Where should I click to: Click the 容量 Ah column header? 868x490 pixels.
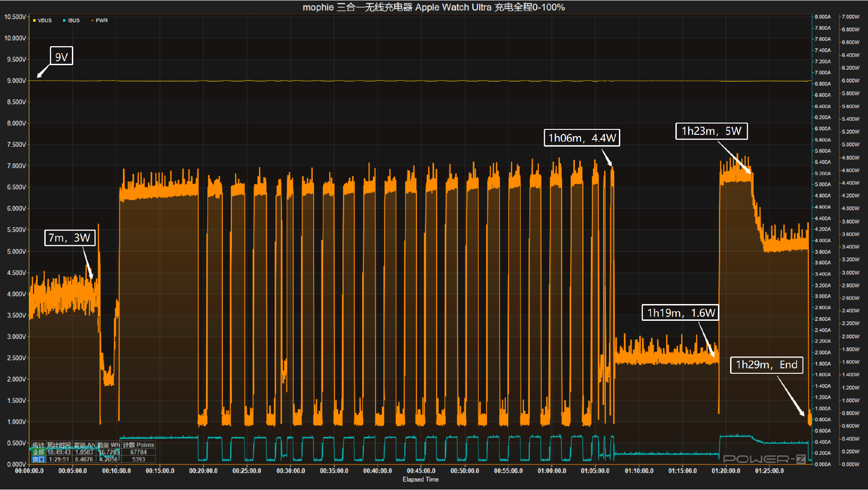point(84,445)
